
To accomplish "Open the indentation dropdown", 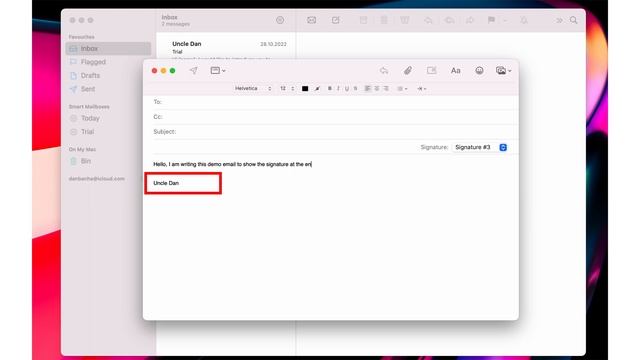I will [422, 89].
